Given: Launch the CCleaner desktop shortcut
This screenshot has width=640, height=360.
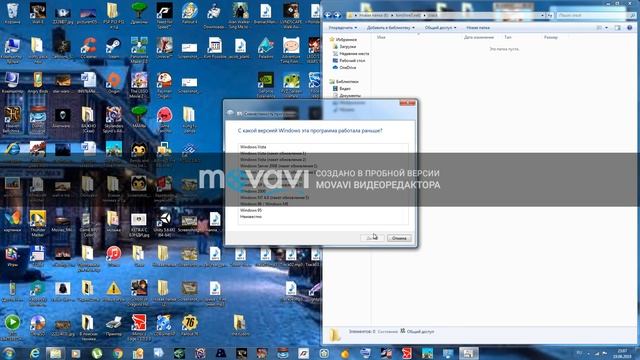Looking at the screenshot, I should click(x=89, y=48).
